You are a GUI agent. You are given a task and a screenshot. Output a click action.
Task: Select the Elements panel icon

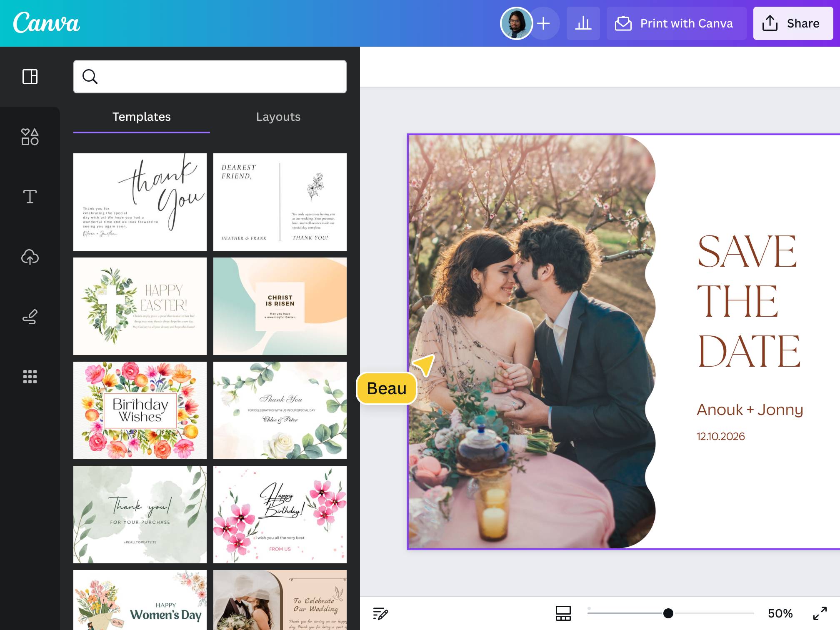click(30, 137)
